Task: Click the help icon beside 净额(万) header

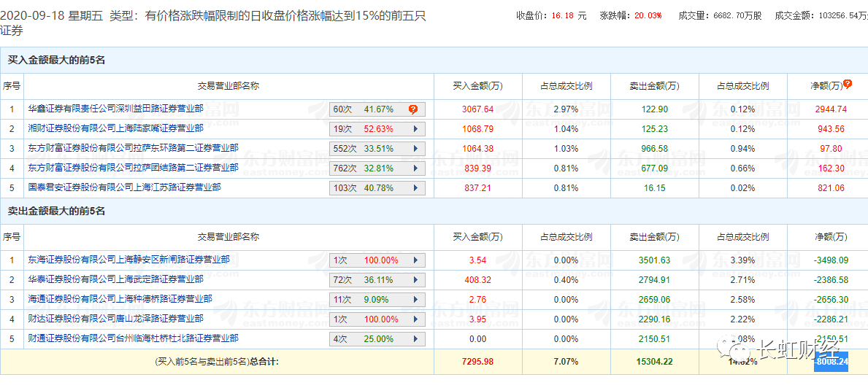Action: click(x=848, y=85)
